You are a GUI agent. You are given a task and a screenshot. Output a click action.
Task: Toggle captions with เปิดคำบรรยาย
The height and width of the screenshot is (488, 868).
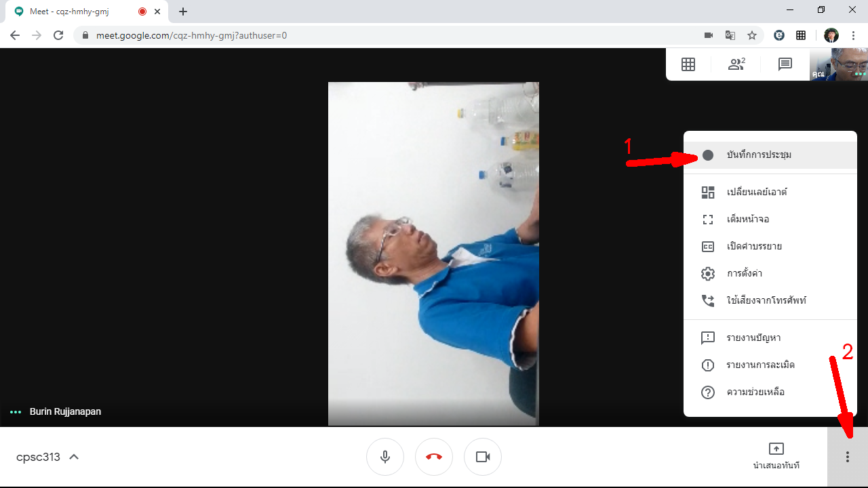pyautogui.click(x=754, y=246)
